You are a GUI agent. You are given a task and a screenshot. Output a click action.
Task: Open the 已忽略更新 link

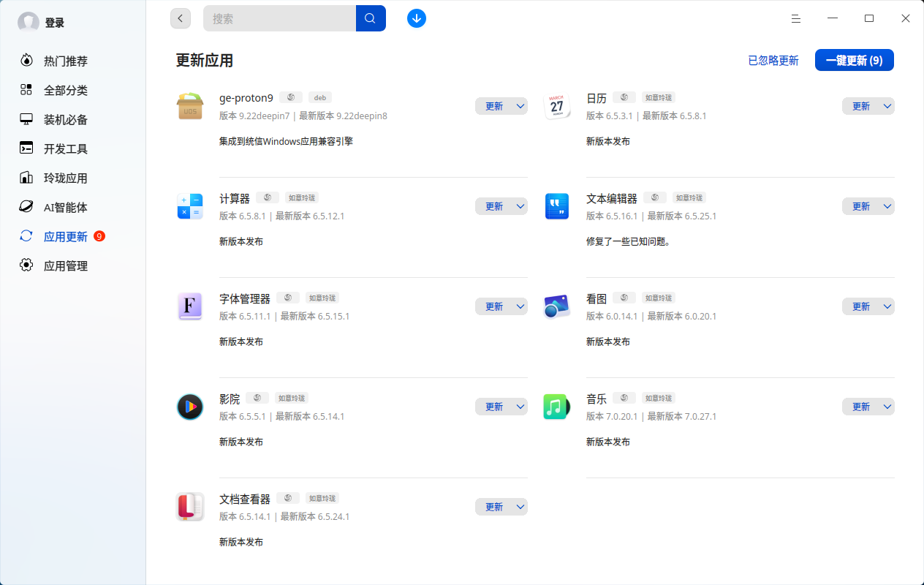[773, 61]
